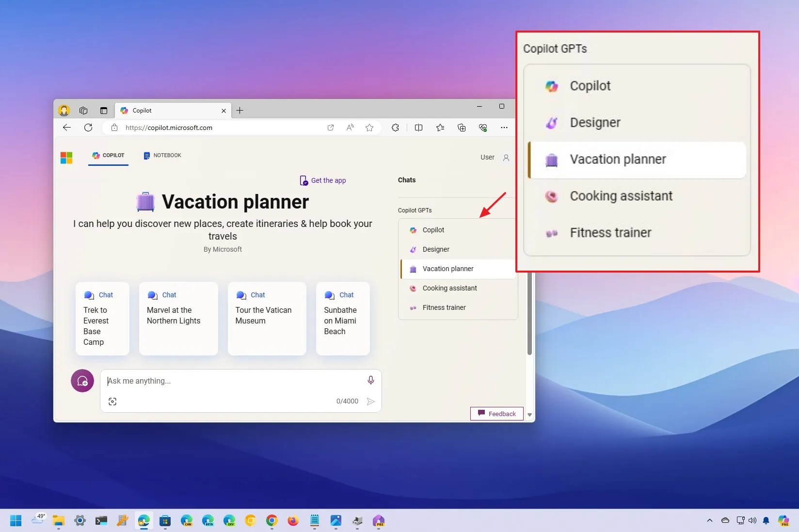The image size is (799, 532).
Task: Open the Windows Start menu
Action: coord(16,521)
